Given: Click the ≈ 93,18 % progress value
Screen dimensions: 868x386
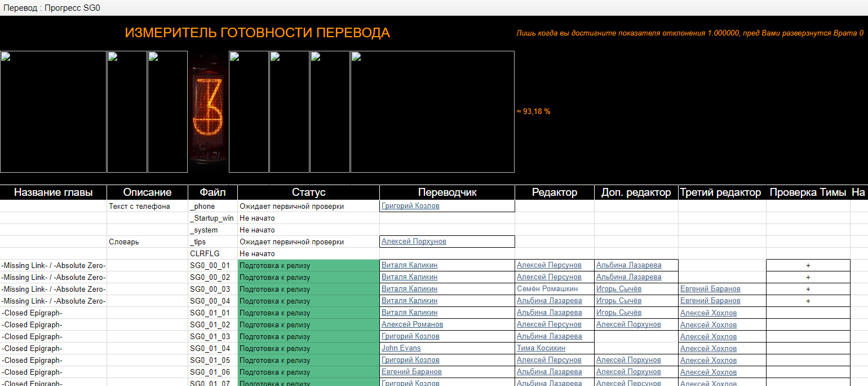Looking at the screenshot, I should 533,112.
